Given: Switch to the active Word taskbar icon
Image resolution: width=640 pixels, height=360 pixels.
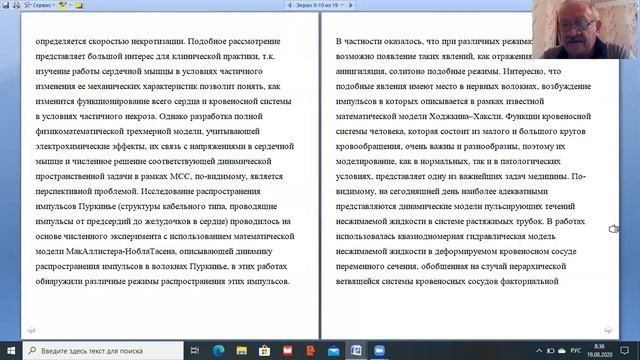Looking at the screenshot, I should pos(356,351).
